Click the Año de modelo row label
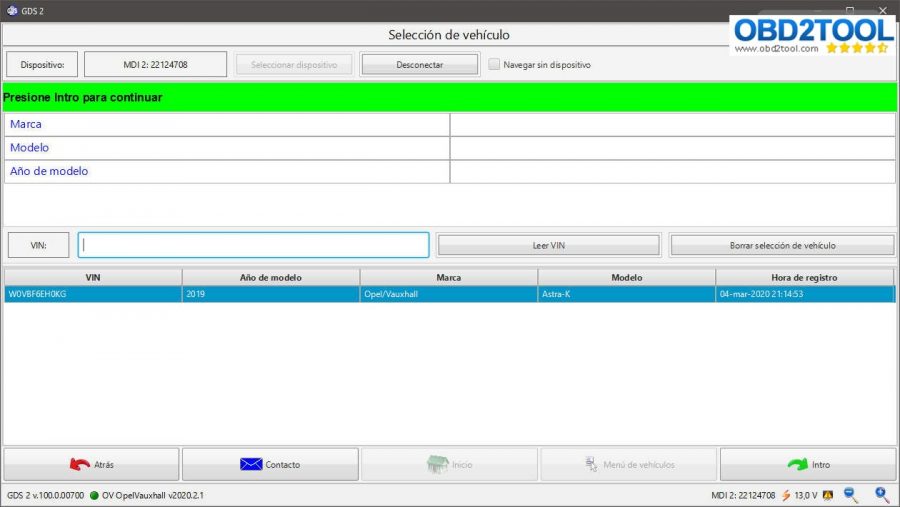Image resolution: width=900 pixels, height=507 pixels. 49,171
